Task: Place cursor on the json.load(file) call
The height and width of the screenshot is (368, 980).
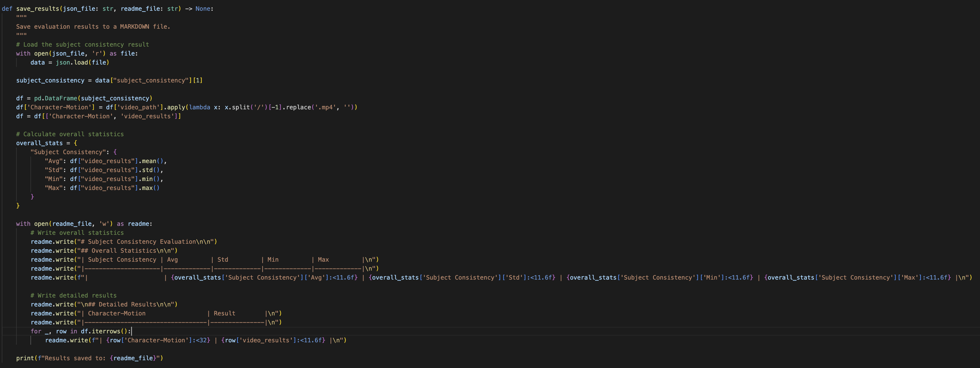Action: 82,62
